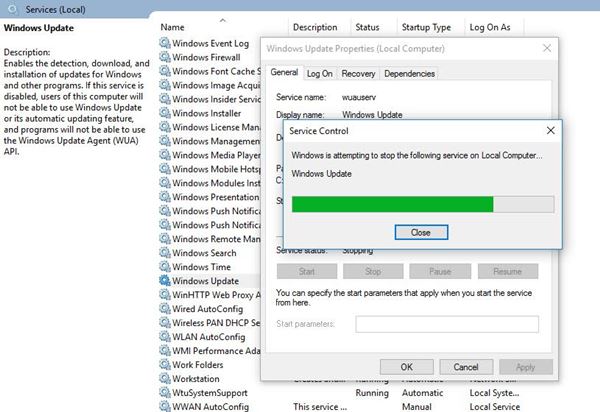
Task: Click the Resume service button
Action: [507, 271]
